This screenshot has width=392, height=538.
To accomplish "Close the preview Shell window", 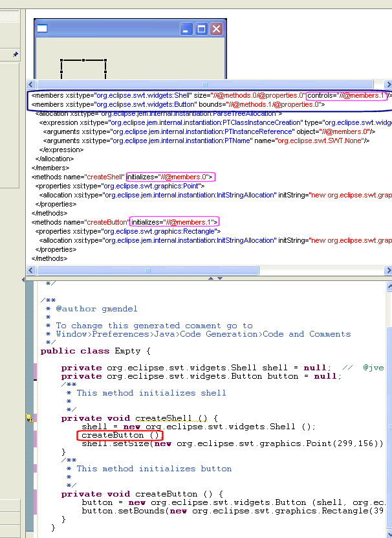I will click(216, 29).
